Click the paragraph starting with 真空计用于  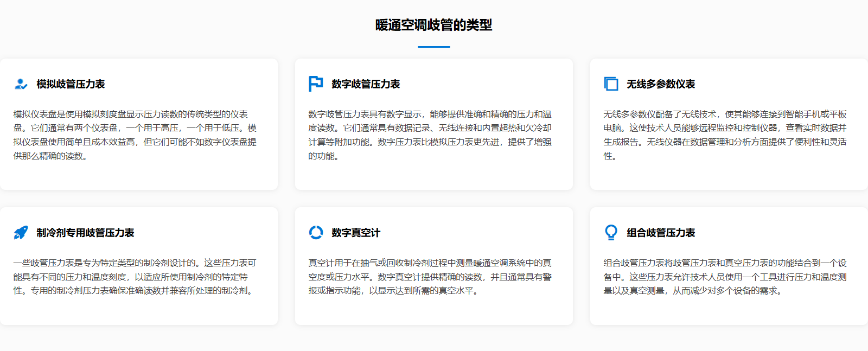click(x=430, y=277)
